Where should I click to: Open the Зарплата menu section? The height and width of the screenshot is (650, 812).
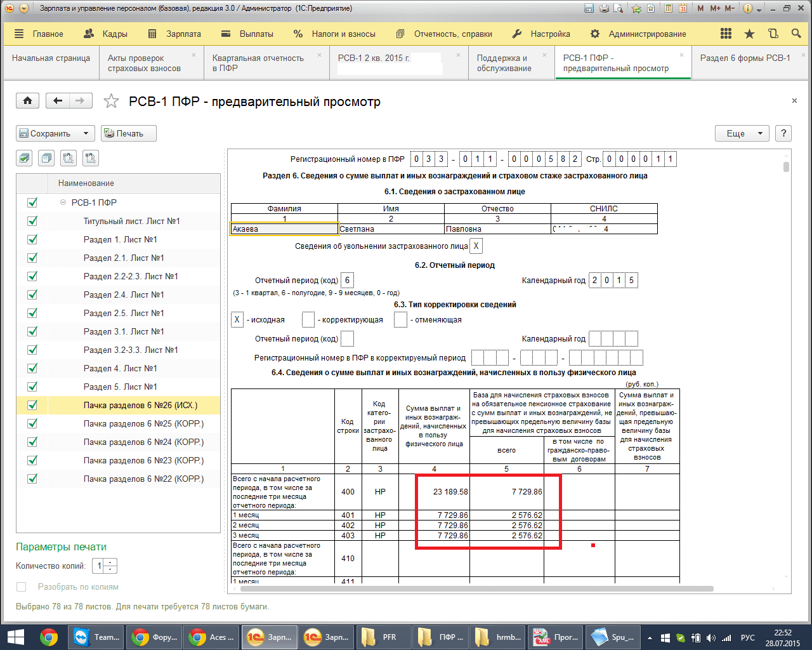click(x=174, y=34)
